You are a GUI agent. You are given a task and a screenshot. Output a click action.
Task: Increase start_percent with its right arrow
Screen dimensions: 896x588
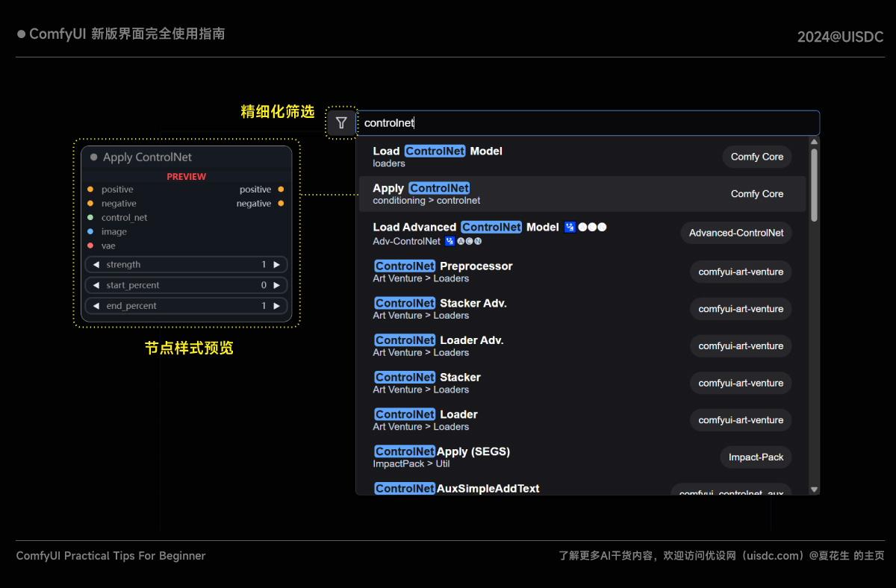point(276,285)
